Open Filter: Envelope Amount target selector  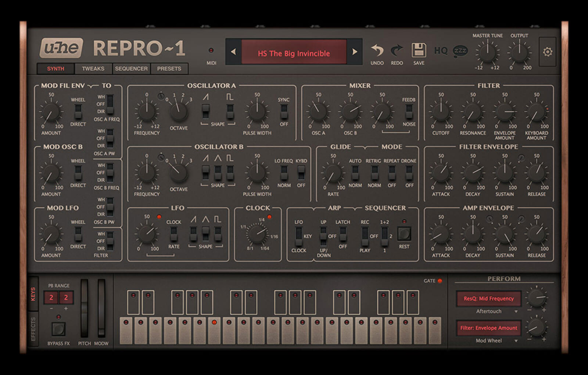click(488, 328)
